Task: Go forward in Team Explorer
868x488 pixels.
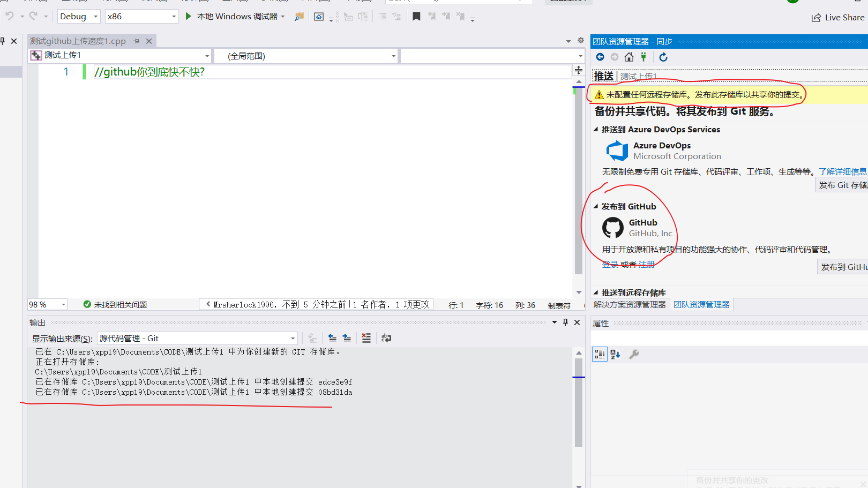Action: click(x=615, y=57)
